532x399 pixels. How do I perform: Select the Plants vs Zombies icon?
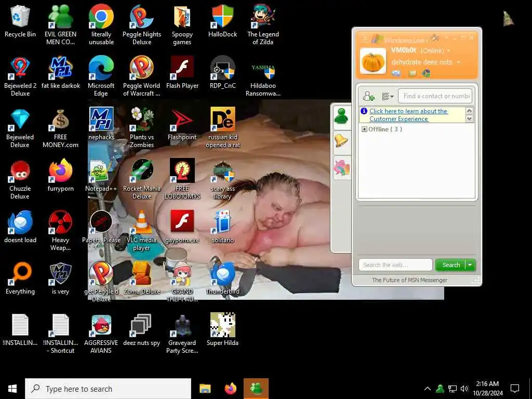click(x=141, y=128)
